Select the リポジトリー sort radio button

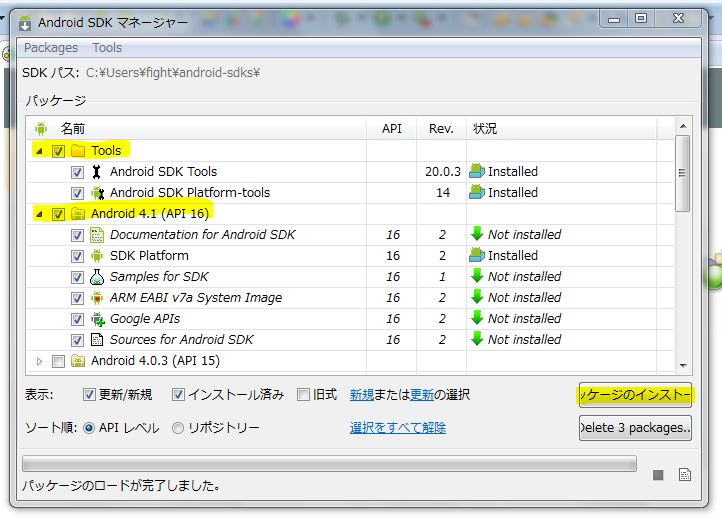(x=178, y=428)
